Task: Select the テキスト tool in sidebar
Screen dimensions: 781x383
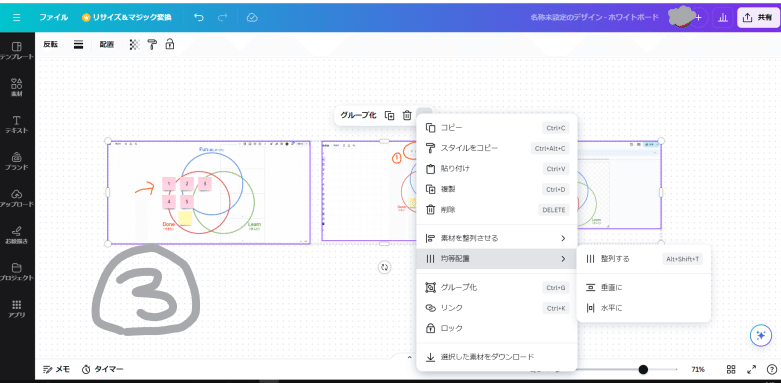Action: pos(17,125)
